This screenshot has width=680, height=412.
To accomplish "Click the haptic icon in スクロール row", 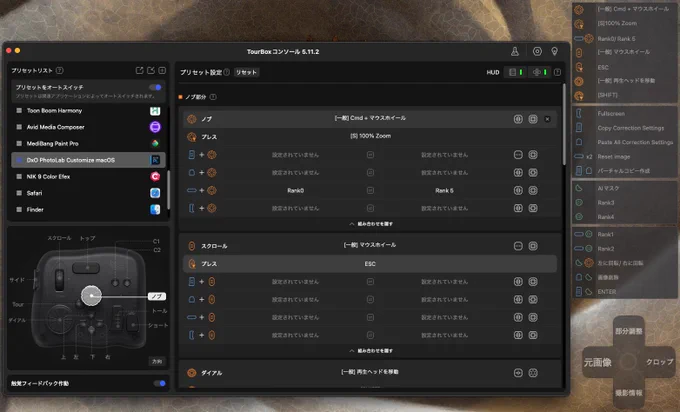I will click(518, 246).
